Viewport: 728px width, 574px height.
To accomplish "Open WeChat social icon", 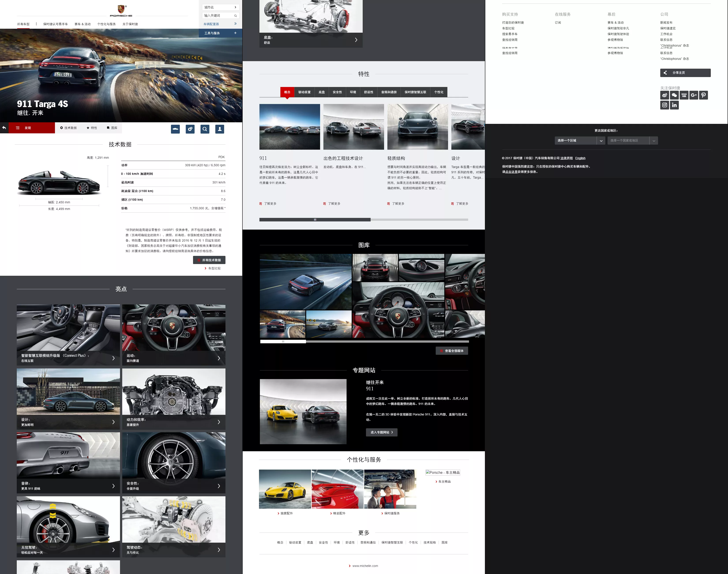I will point(674,95).
